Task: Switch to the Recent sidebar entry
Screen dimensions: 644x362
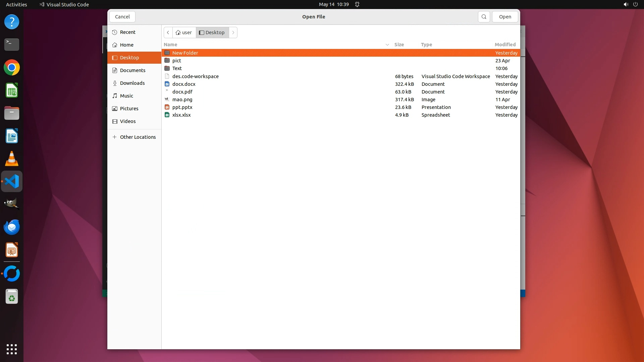Action: 127,32
